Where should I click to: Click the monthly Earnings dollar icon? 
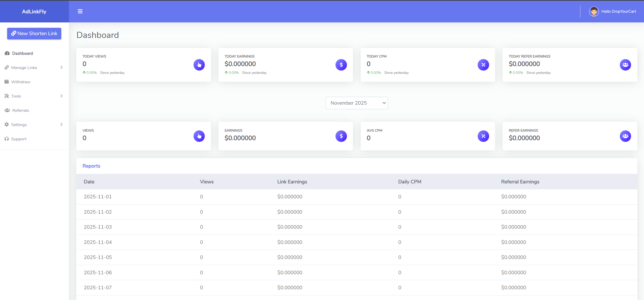[x=341, y=136]
